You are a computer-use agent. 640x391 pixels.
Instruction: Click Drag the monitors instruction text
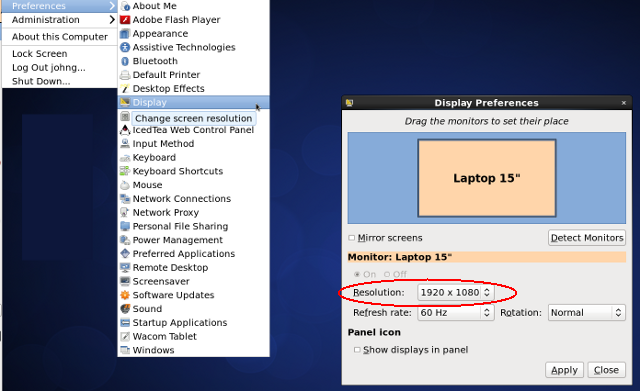click(487, 121)
